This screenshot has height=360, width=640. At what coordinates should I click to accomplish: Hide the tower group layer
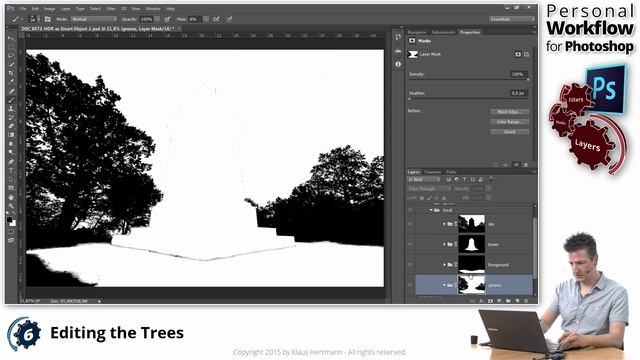[x=410, y=244]
